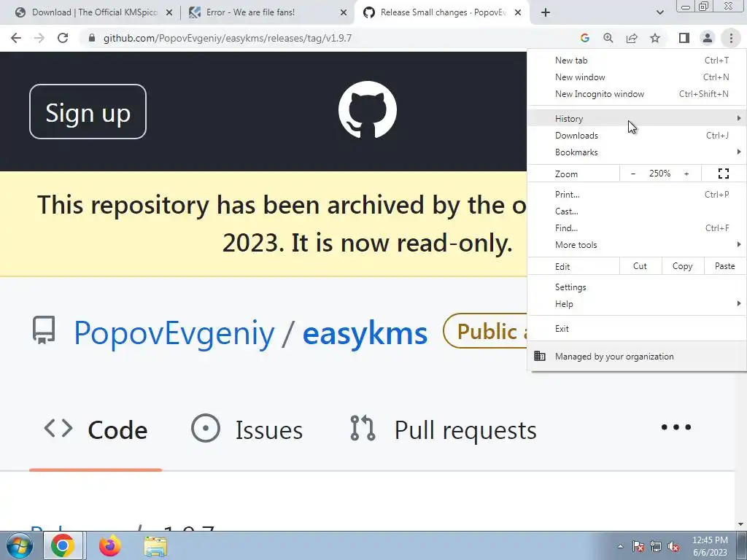Open the share page icon in toolbar
The width and height of the screenshot is (747, 560).
pos(632,38)
